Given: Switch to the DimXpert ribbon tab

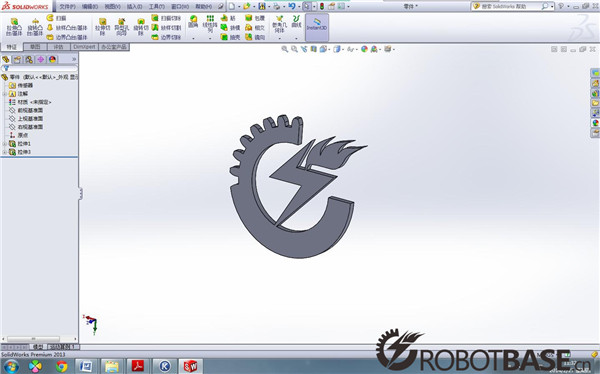Looking at the screenshot, I should (85, 47).
